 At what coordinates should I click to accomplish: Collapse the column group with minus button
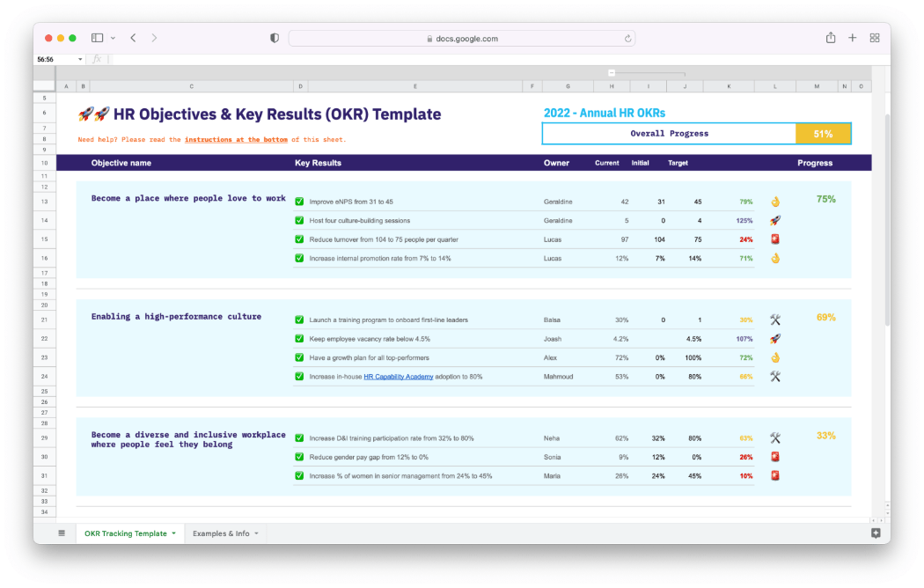coord(612,73)
